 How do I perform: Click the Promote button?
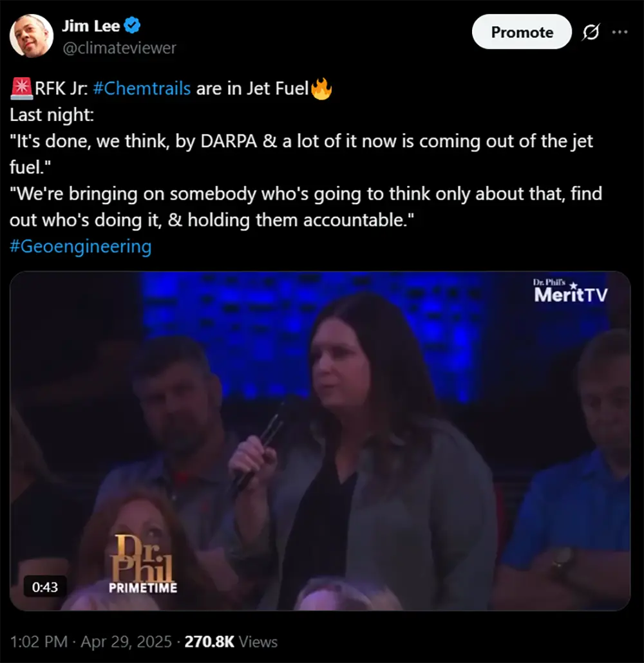[x=522, y=32]
